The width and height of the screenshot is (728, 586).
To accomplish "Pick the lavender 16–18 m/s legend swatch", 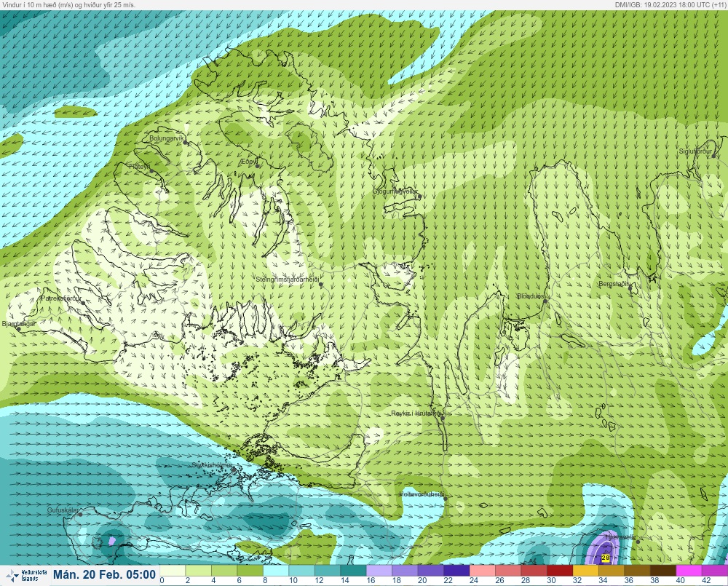I will pyautogui.click(x=379, y=570).
